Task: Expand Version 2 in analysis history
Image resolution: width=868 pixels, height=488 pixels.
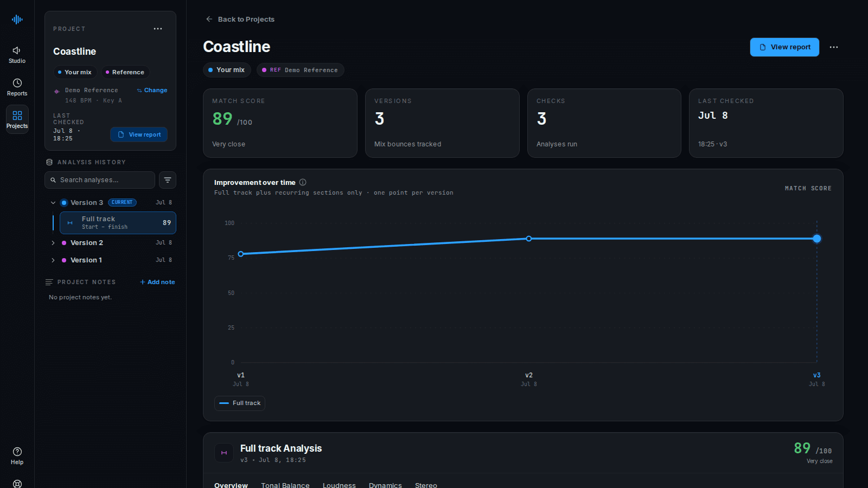Action: coord(53,243)
